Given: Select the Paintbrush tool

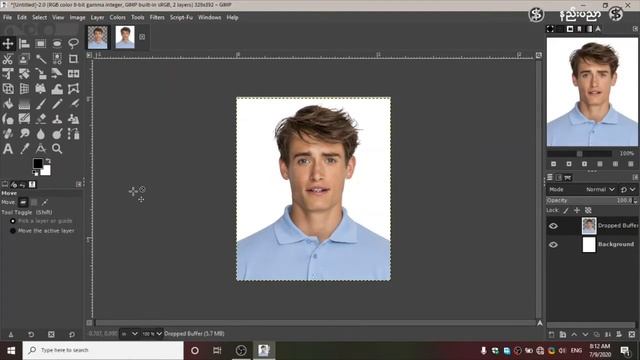Looking at the screenshot, I should tap(40, 104).
